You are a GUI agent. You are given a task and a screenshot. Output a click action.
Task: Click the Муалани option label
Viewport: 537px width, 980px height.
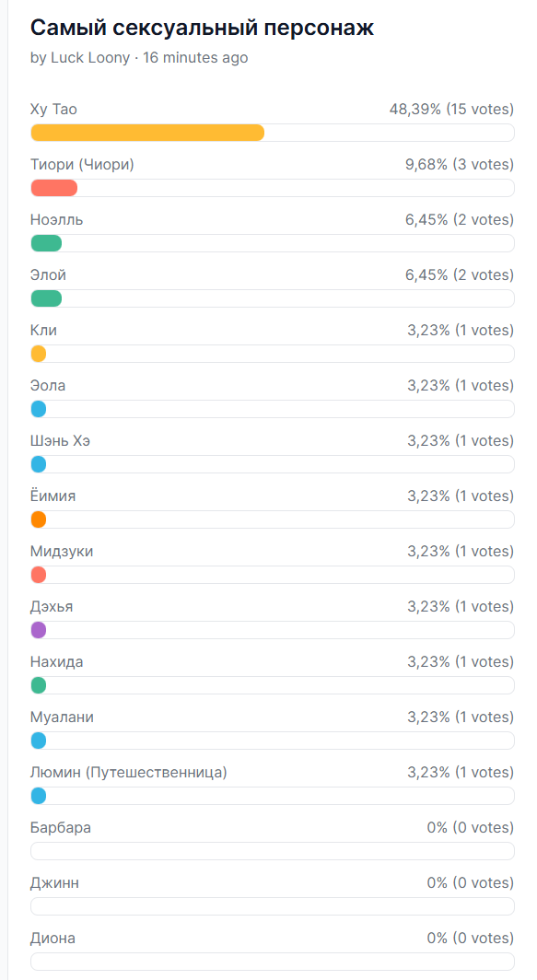pos(62,717)
